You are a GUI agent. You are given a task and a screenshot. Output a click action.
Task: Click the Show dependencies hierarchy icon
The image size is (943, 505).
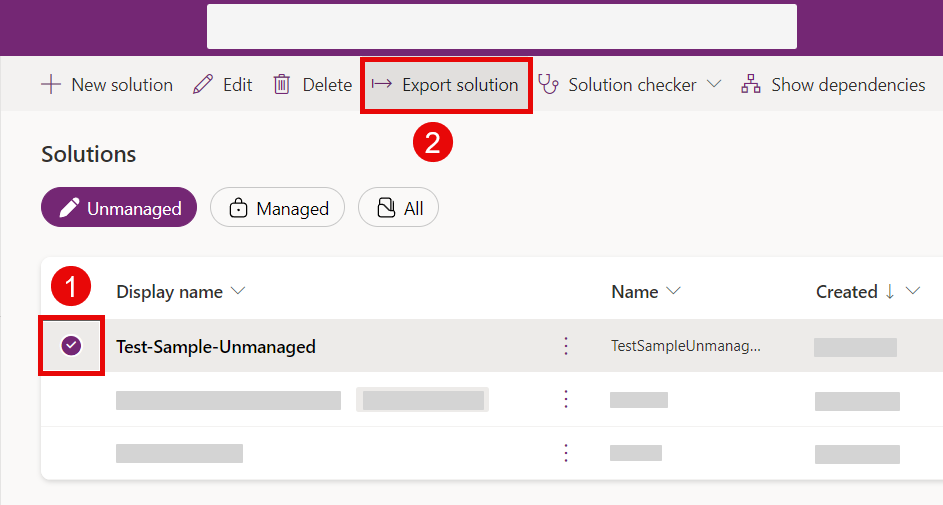[x=751, y=85]
